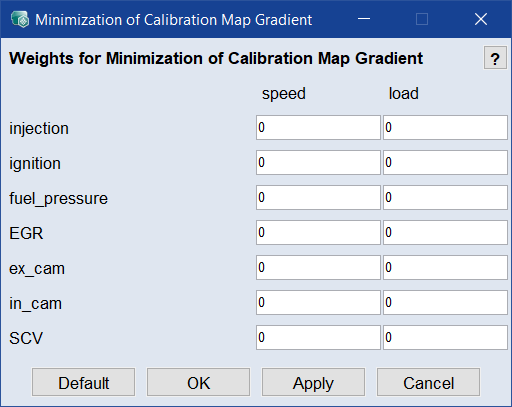Apply the gradient weights

(x=313, y=382)
